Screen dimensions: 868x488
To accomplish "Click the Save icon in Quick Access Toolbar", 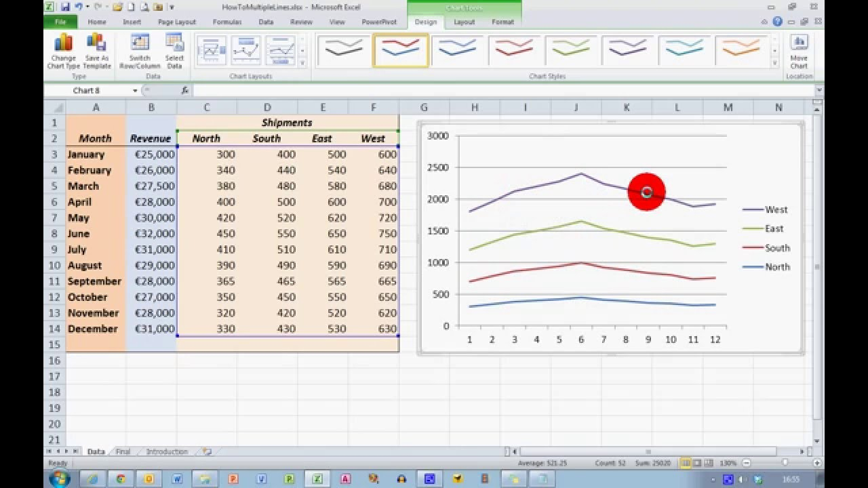I will pyautogui.click(x=66, y=6).
